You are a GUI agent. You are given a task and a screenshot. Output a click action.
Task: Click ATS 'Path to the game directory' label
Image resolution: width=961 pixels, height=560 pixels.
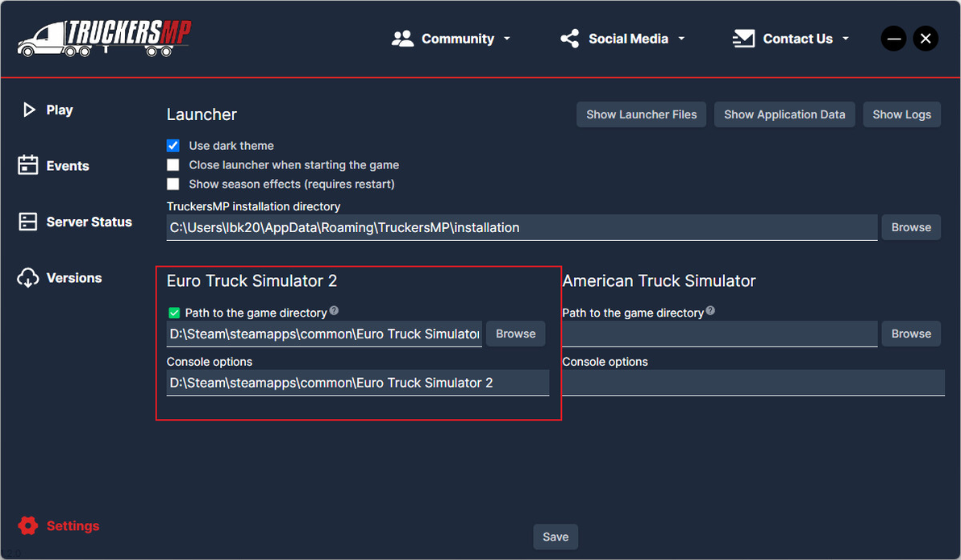point(633,313)
